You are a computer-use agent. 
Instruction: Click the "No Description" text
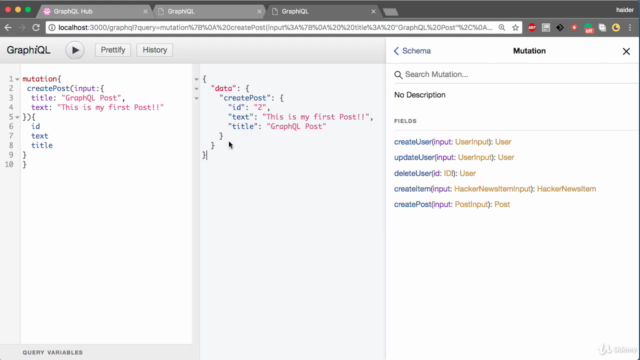[x=420, y=95]
